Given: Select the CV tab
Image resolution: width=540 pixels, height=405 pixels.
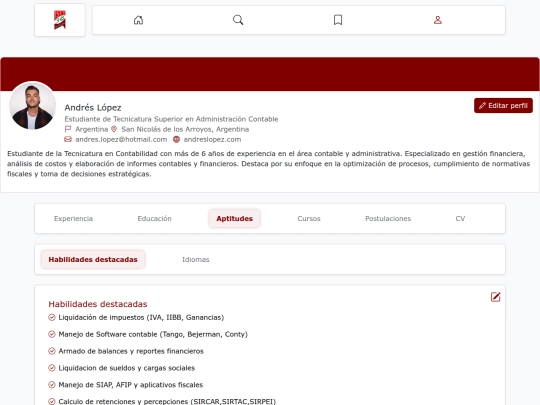Looking at the screenshot, I should pyautogui.click(x=460, y=219).
